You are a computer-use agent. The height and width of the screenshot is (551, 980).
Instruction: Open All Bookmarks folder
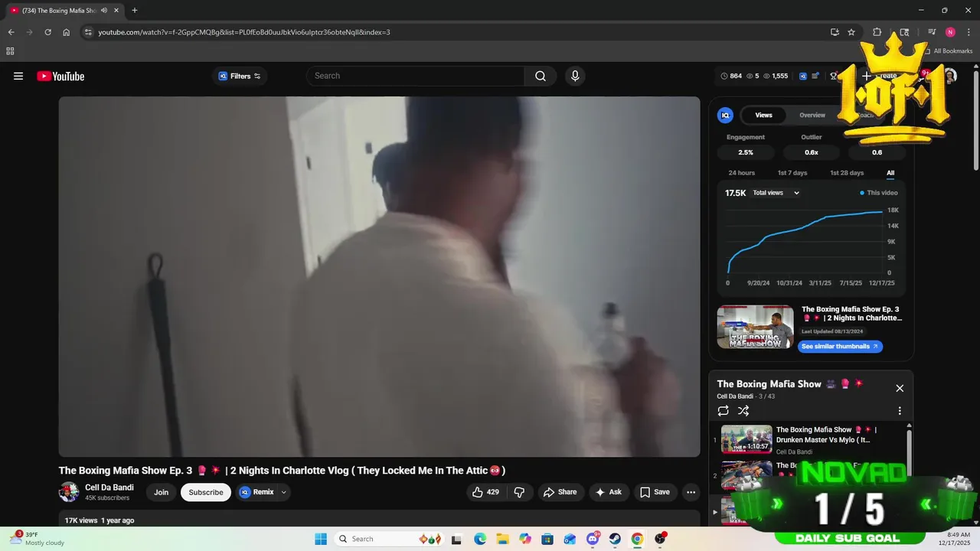click(x=948, y=51)
